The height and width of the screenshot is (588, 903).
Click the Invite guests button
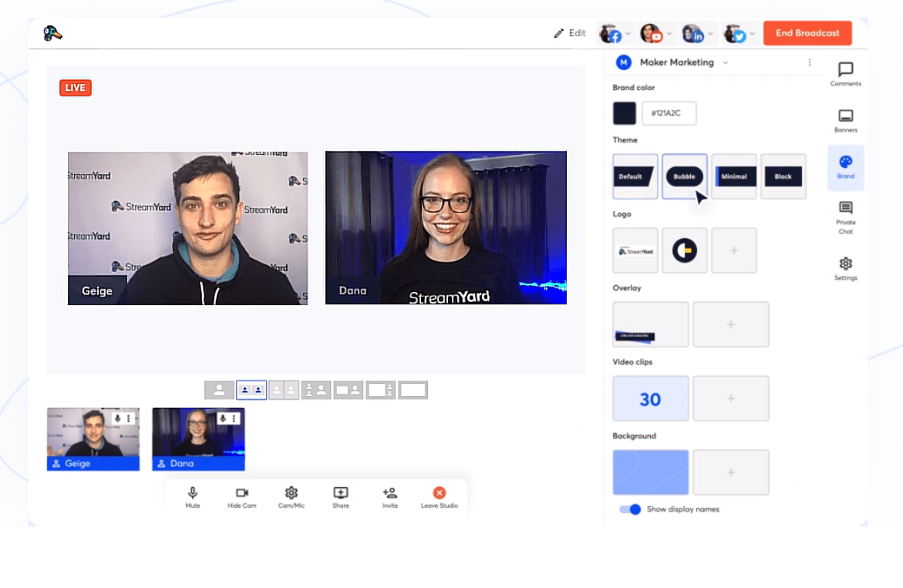pyautogui.click(x=390, y=498)
